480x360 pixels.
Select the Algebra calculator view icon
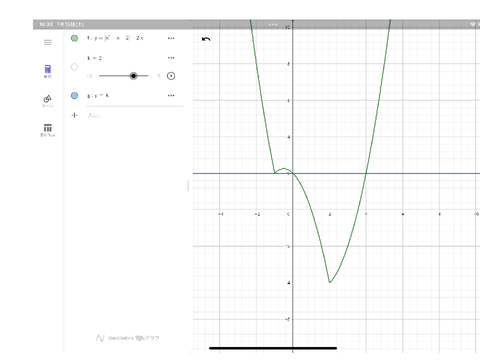tap(48, 71)
